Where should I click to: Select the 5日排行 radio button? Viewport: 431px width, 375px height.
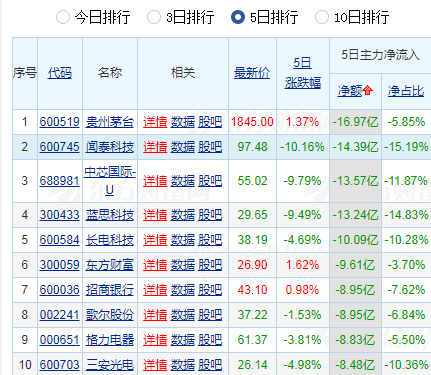238,17
